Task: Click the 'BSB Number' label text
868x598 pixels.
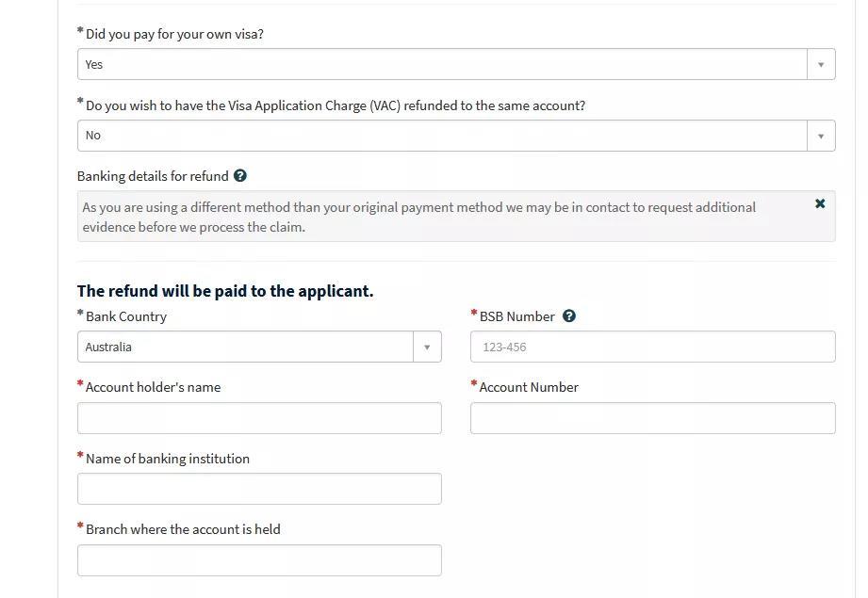Action: point(516,316)
